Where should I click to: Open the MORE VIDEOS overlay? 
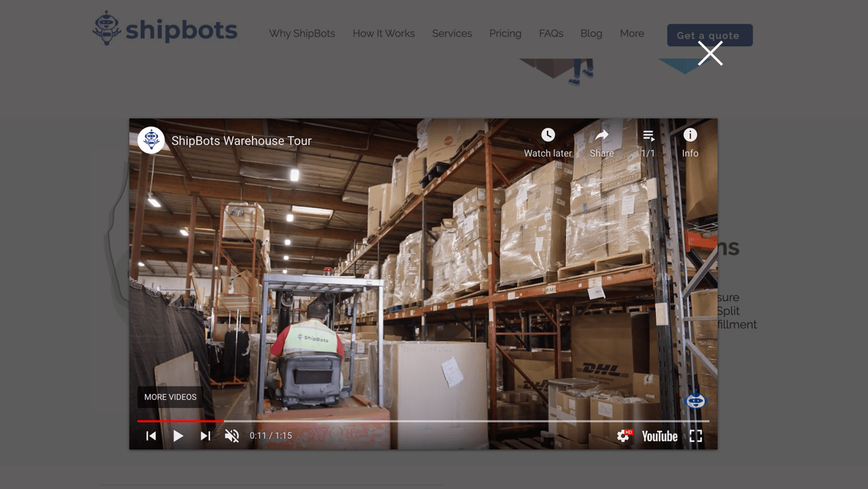coord(169,397)
